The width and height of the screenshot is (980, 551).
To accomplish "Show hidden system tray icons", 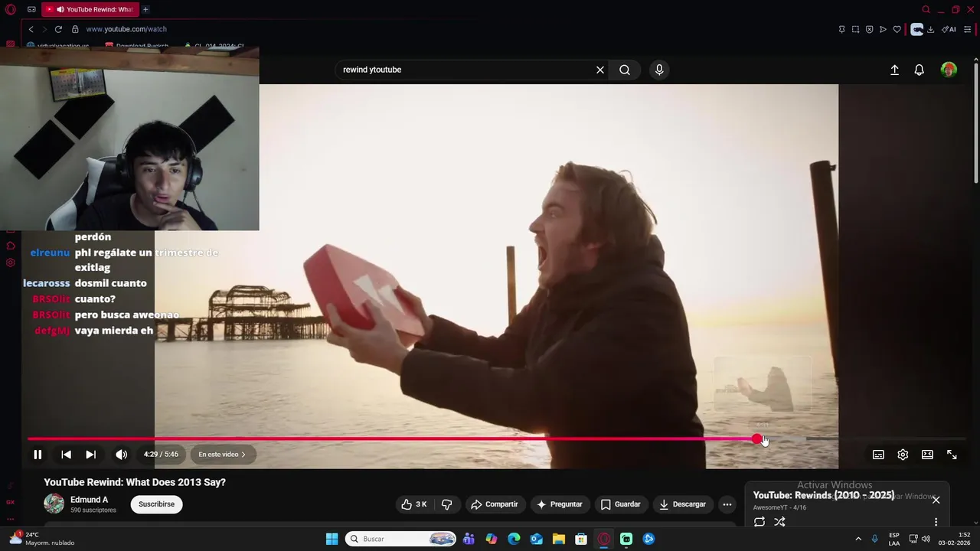I will (857, 539).
